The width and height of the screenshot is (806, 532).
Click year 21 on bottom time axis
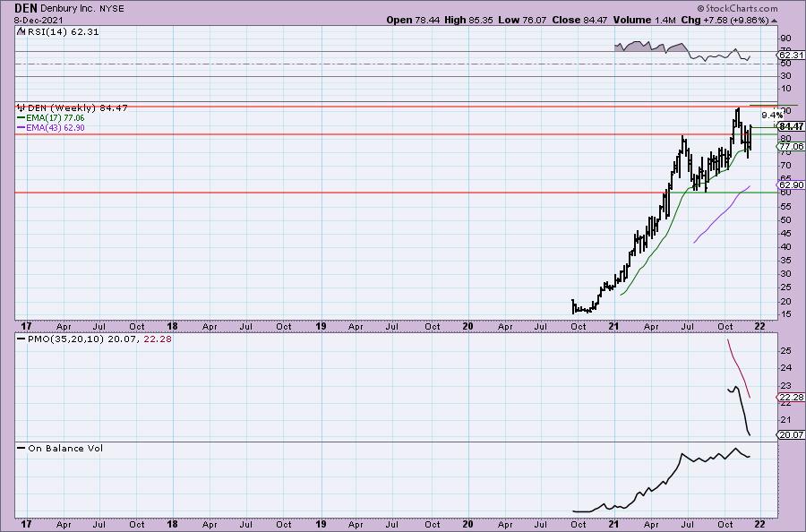(x=613, y=524)
